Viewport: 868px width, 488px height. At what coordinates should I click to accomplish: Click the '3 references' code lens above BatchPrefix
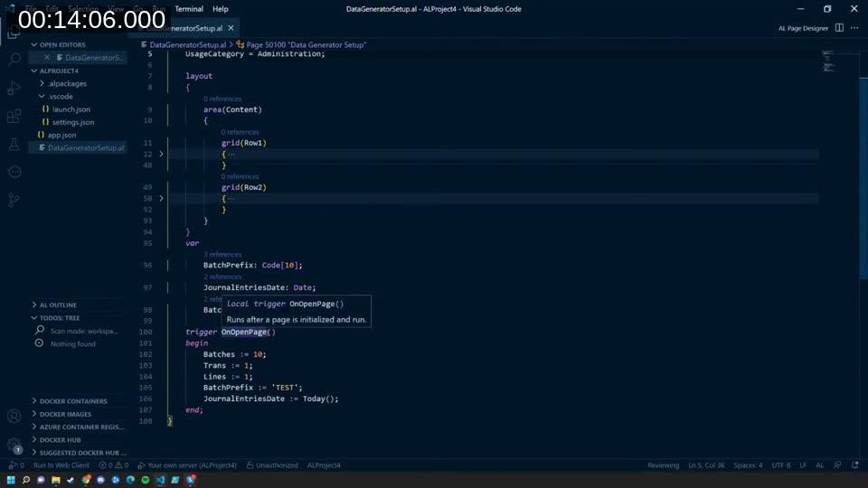(222, 255)
